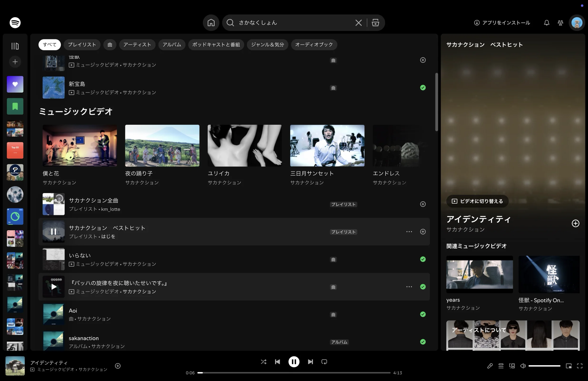This screenshot has width=588, height=381.
Task: Adjust the volume slider
Action: click(544, 366)
